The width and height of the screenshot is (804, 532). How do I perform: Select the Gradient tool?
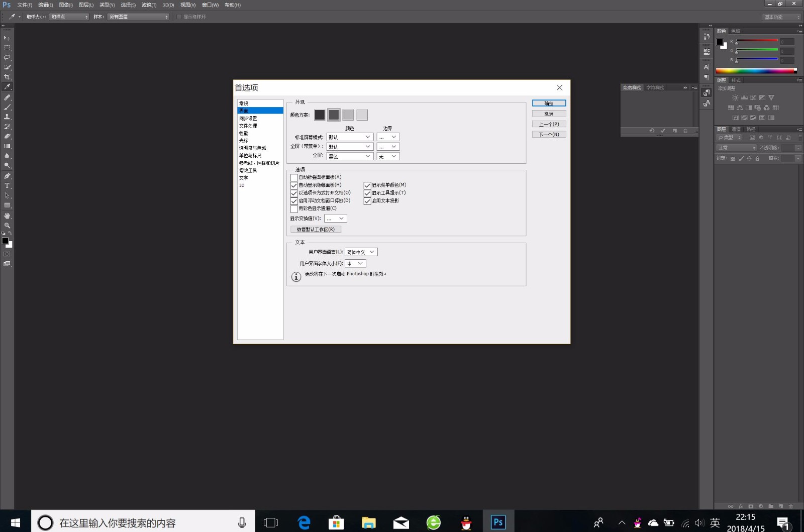(x=7, y=146)
